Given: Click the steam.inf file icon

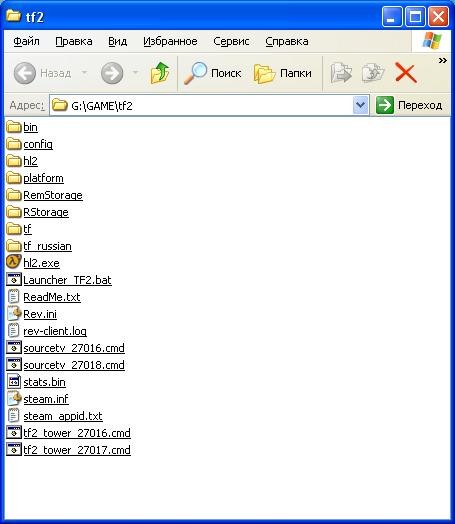Looking at the screenshot, I should coord(14,399).
